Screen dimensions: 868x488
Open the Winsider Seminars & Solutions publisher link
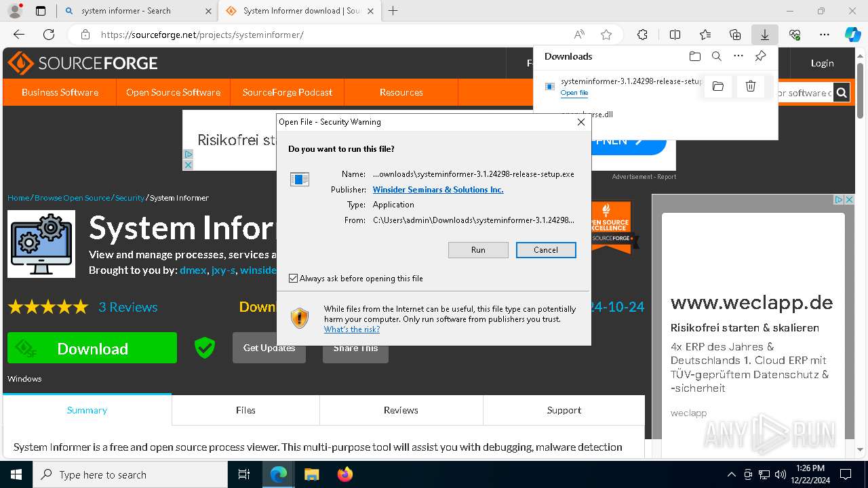[x=438, y=190]
